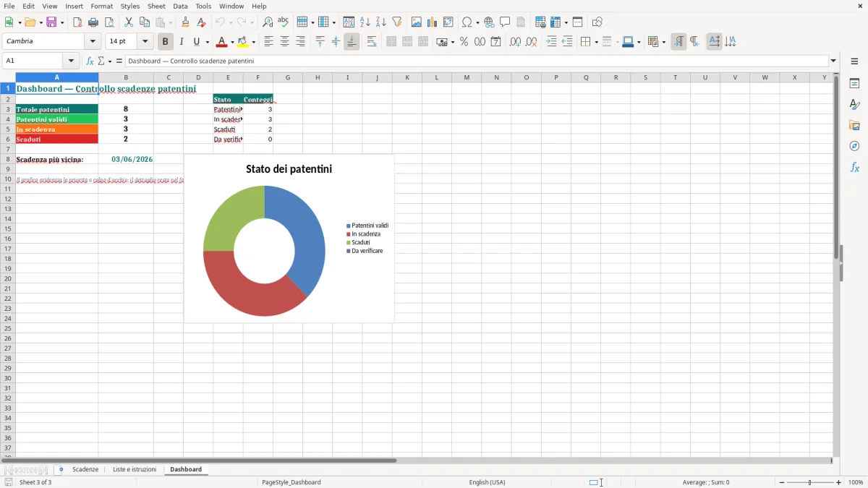Click zoom out minus button
Image resolution: width=868 pixels, height=488 pixels.
point(782,482)
